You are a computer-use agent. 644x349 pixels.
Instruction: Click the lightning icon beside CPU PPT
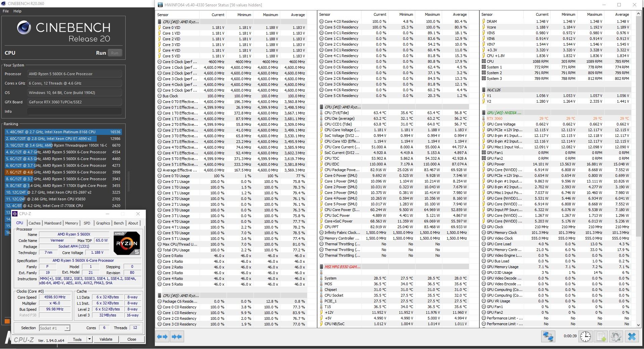[x=321, y=227]
